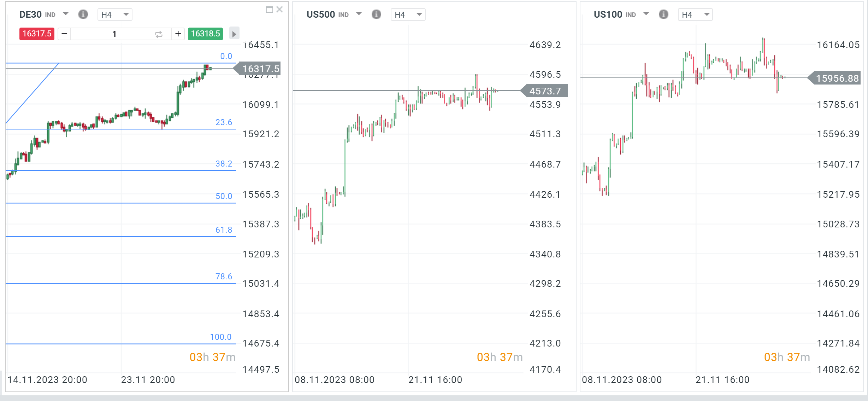Click US100 current price tag 15956.88
Screen dimensions: 868x401
coord(837,78)
